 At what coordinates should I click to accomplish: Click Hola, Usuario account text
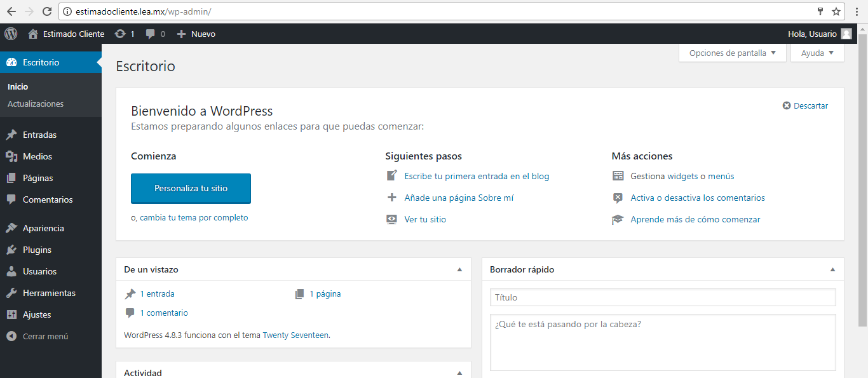(x=812, y=34)
